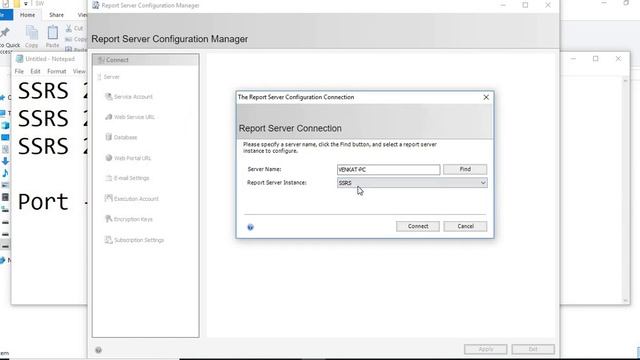The height and width of the screenshot is (360, 640).
Task: Click the Database icon in sidebar
Action: 109,137
